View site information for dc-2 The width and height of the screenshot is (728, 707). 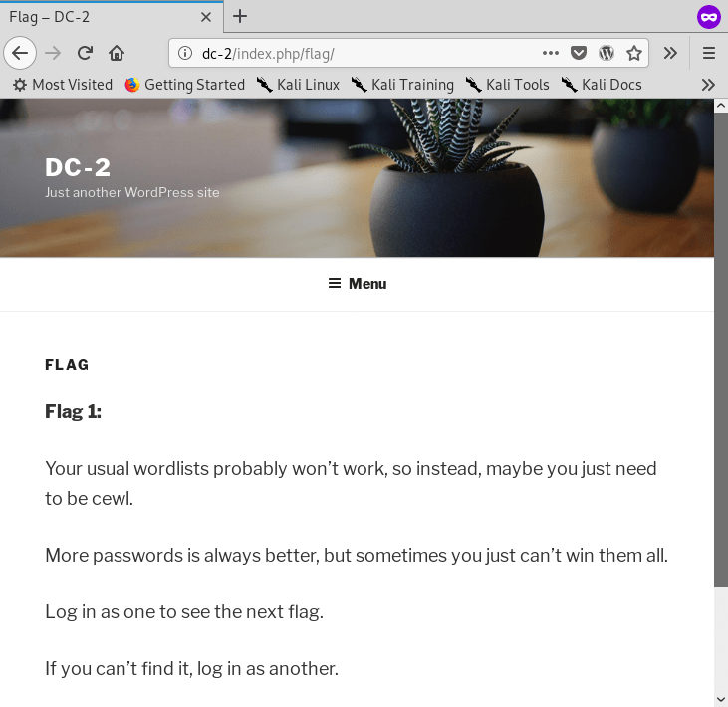point(185,53)
